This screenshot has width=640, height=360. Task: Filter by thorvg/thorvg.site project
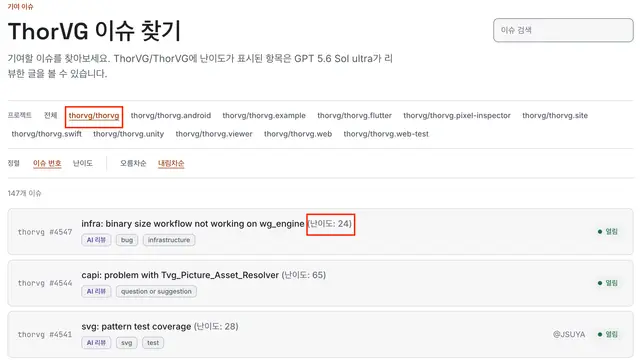(x=555, y=116)
